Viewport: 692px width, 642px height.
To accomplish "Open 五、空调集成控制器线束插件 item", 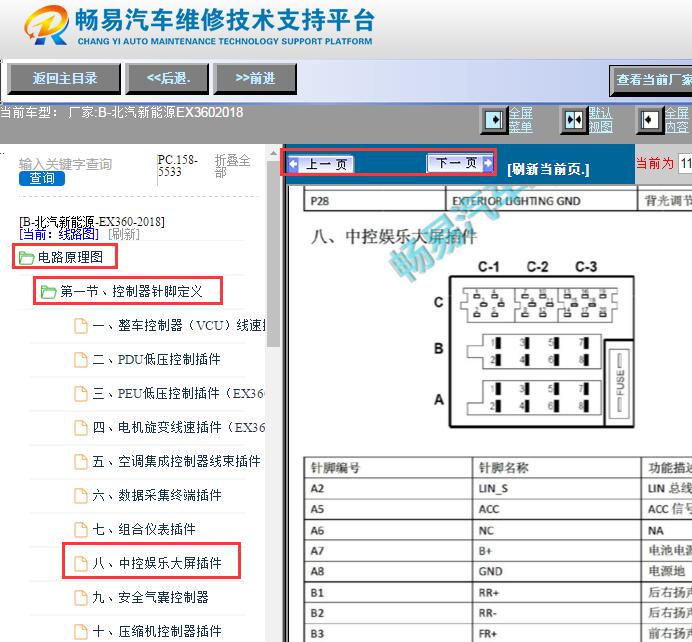I will 177,461.
